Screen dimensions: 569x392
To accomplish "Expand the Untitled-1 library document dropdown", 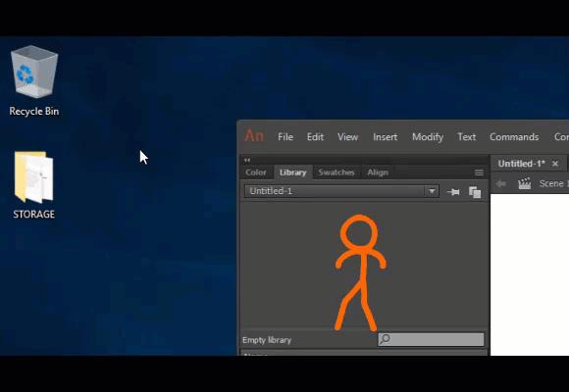I will pyautogui.click(x=432, y=191).
